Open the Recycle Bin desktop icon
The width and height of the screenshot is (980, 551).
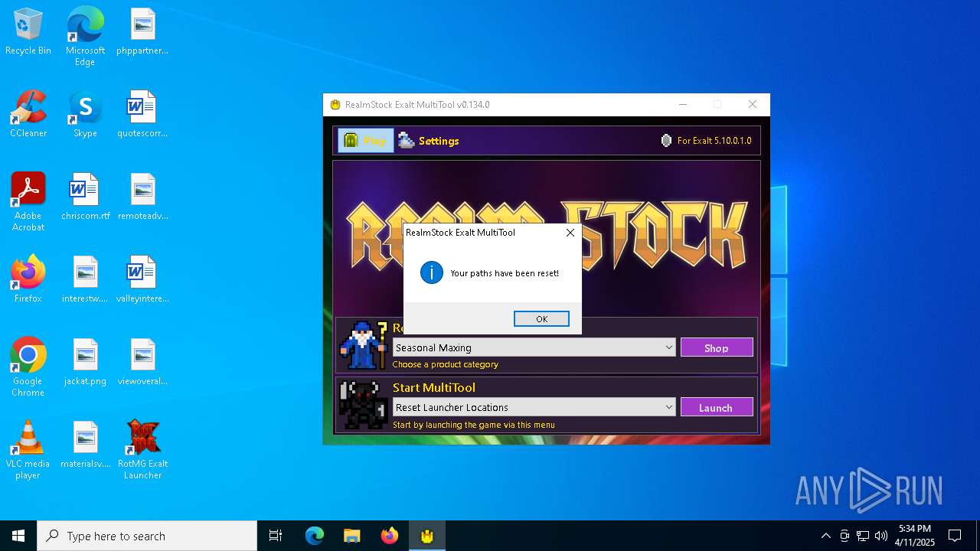[x=28, y=32]
